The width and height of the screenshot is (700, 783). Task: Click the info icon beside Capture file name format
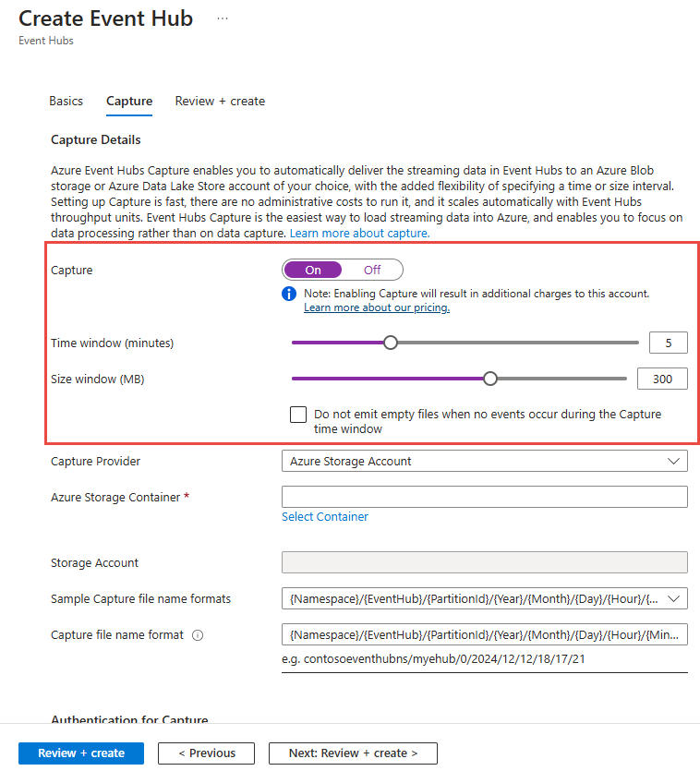[198, 635]
